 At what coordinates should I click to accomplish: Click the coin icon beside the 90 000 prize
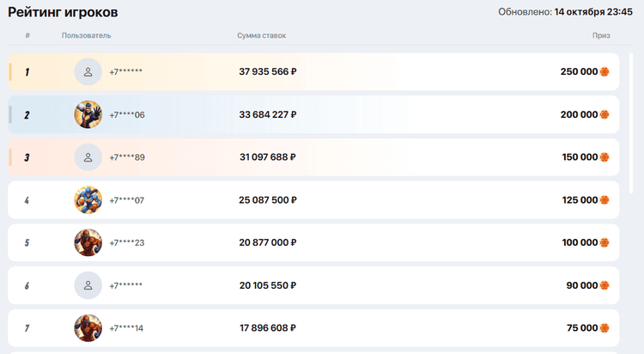point(605,285)
